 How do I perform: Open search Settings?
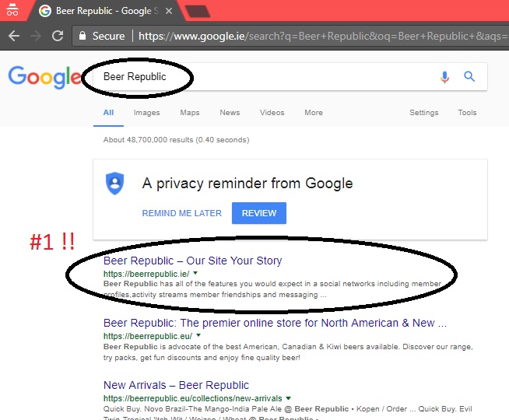(x=424, y=113)
